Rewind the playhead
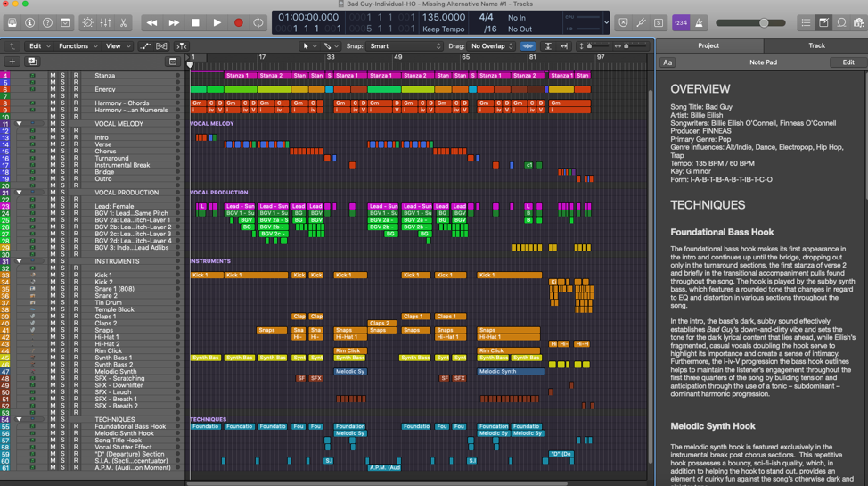The image size is (868, 486). click(151, 22)
